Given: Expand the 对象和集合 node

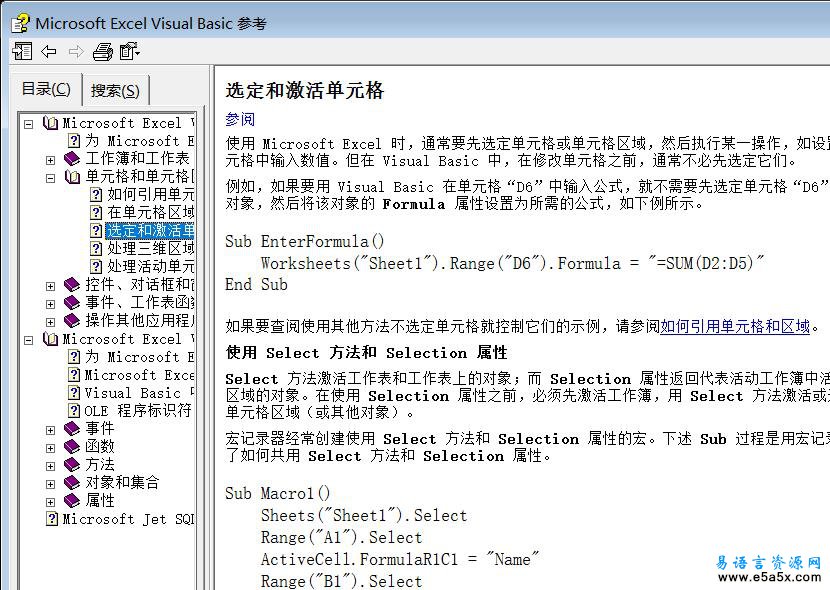Looking at the screenshot, I should [x=50, y=484].
